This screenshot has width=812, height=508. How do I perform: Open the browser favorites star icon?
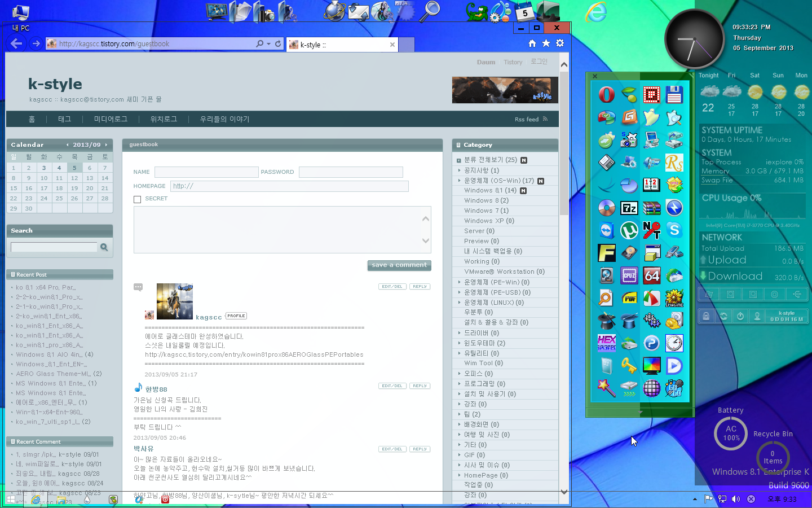pyautogui.click(x=546, y=43)
